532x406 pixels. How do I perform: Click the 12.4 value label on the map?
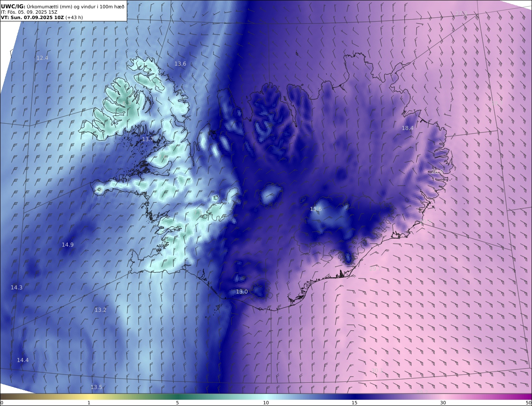42,58
